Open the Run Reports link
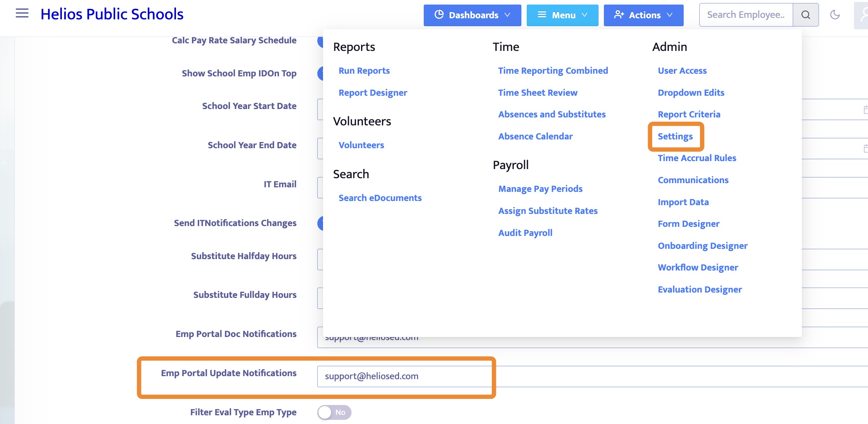The width and height of the screenshot is (868, 424). [x=364, y=71]
